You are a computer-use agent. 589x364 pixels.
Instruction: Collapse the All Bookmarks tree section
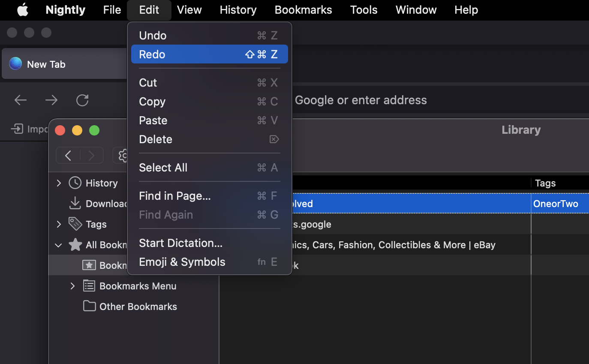(58, 245)
